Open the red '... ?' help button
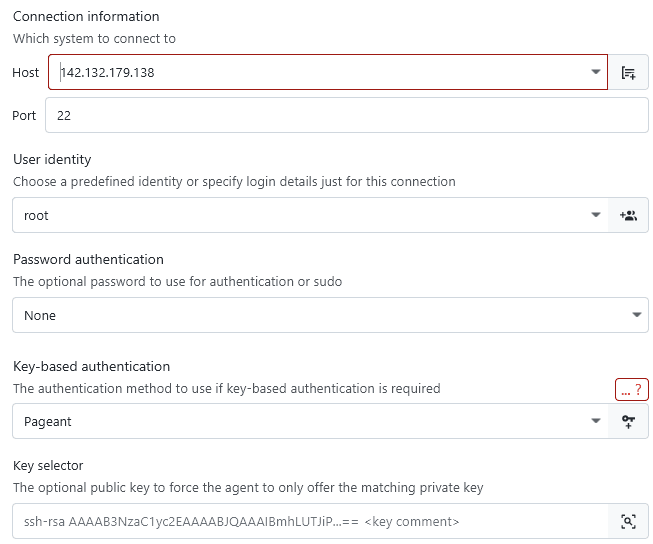Screen dimensions: 653x544 point(631,389)
